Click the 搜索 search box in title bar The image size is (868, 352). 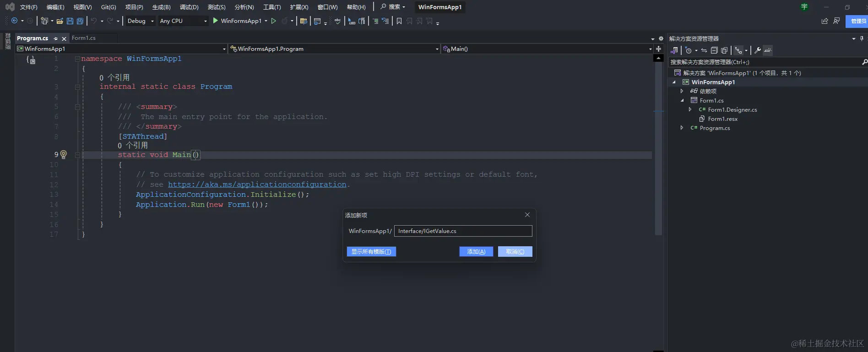(393, 7)
